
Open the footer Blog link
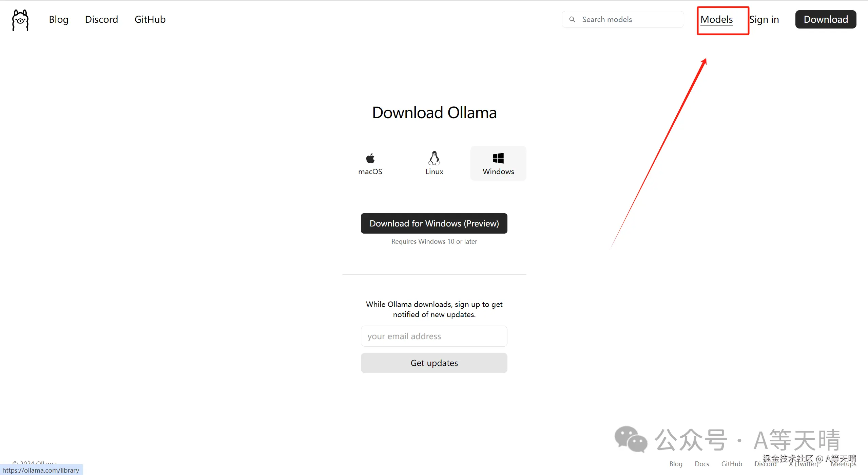(676, 464)
